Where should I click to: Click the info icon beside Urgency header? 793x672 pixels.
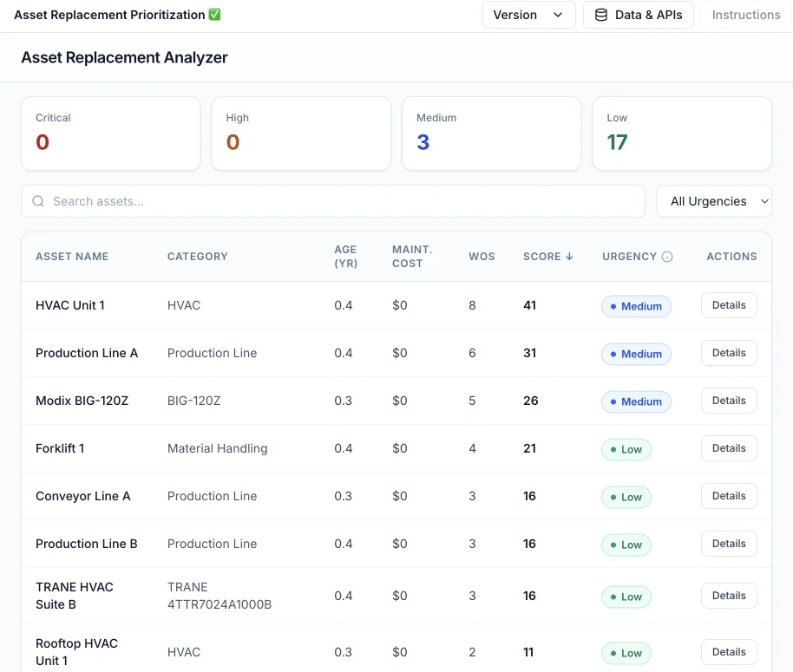click(667, 257)
